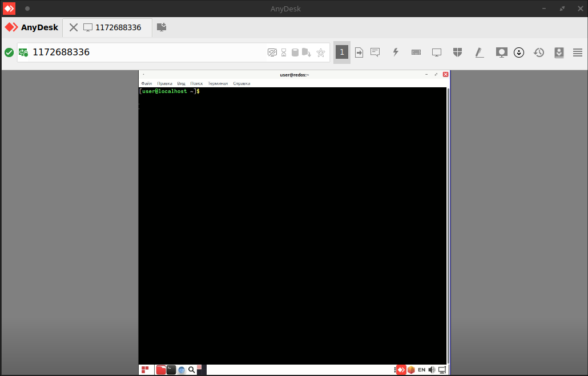
Task: Open the Файл menu in remote terminal
Action: click(147, 83)
